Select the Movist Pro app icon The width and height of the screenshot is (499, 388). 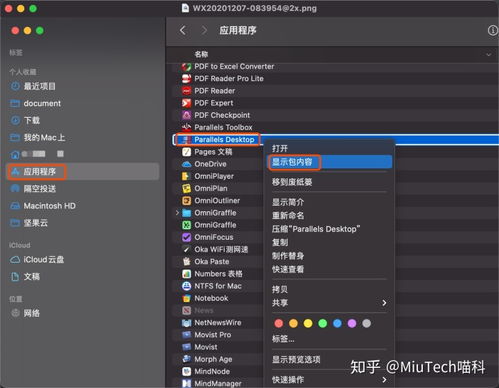(x=186, y=335)
